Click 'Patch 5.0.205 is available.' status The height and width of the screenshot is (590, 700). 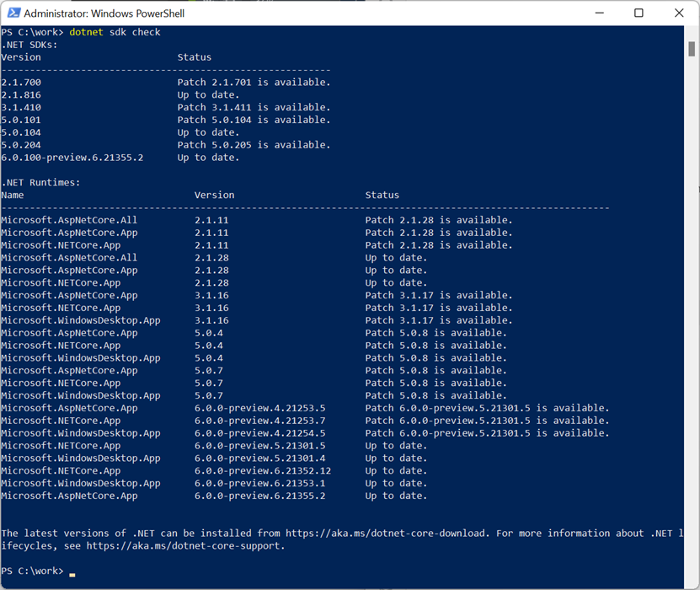tap(254, 145)
